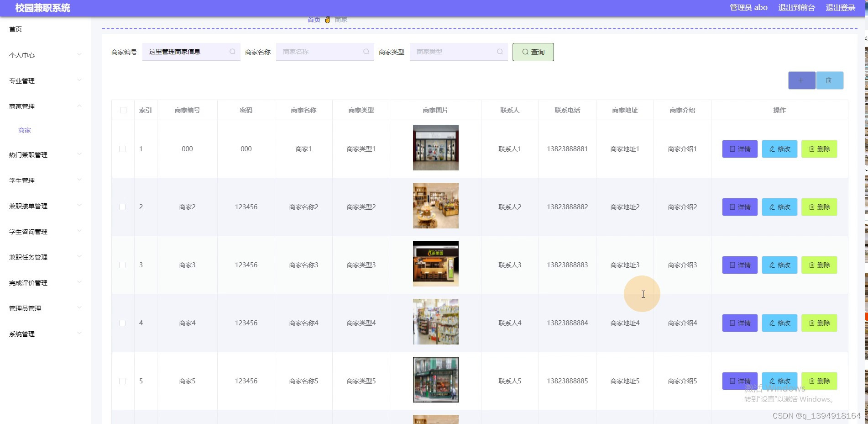
Task: Click cell 商家介绍4
Action: (x=682, y=323)
